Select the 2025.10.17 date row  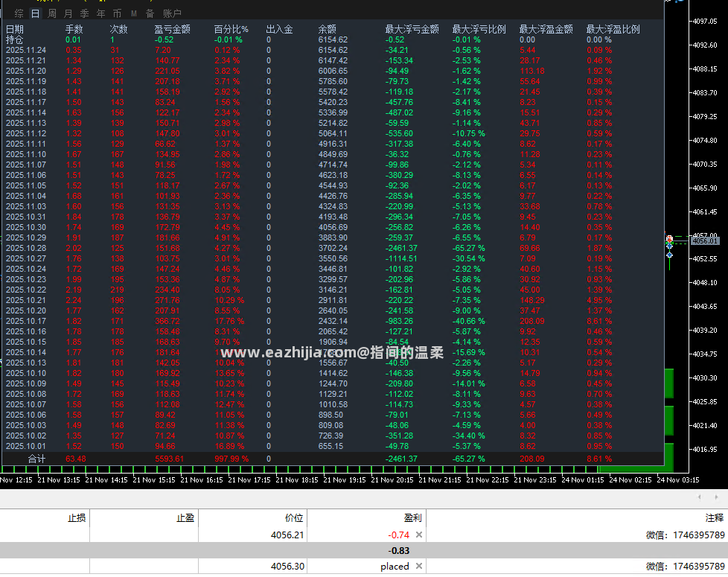[332, 321]
